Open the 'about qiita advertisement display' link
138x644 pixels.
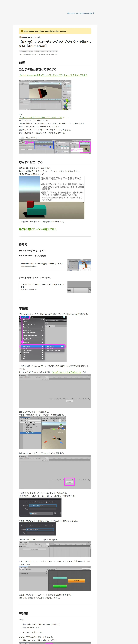point(81,13)
